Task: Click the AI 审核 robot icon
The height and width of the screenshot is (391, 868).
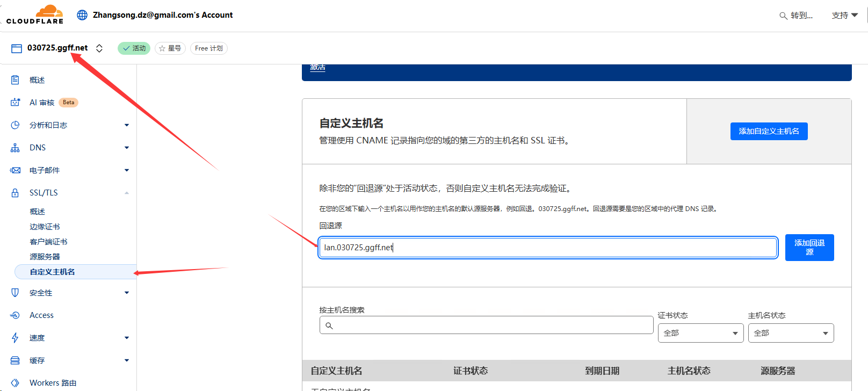Action: (x=15, y=102)
